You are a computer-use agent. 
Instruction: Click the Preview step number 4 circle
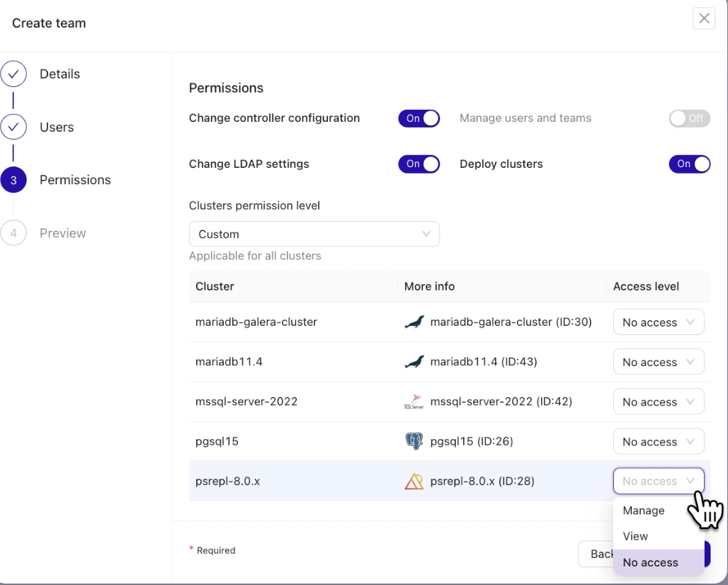coord(13,233)
